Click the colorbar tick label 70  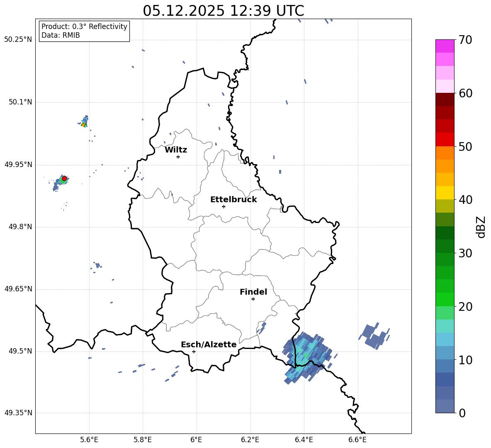[x=465, y=40]
